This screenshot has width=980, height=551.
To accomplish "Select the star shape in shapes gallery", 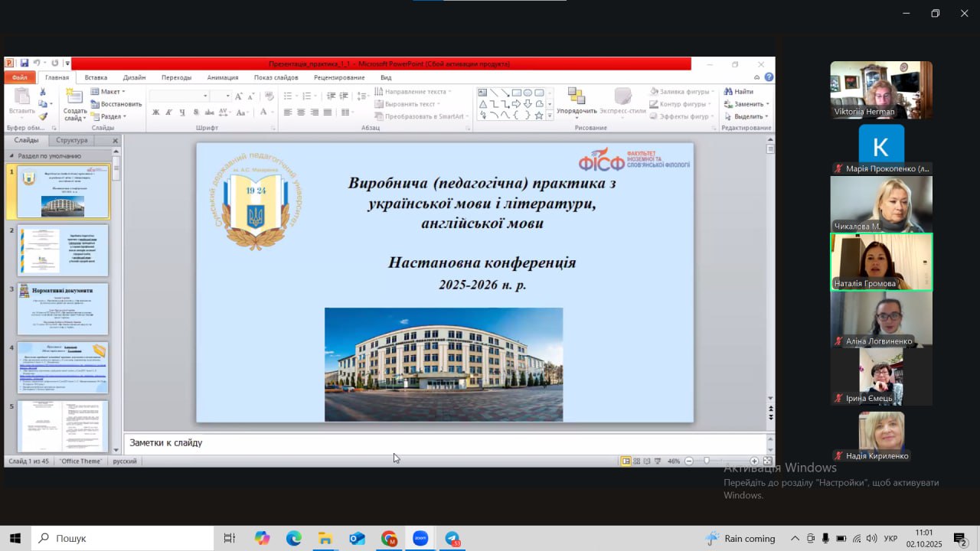I will click(x=539, y=116).
